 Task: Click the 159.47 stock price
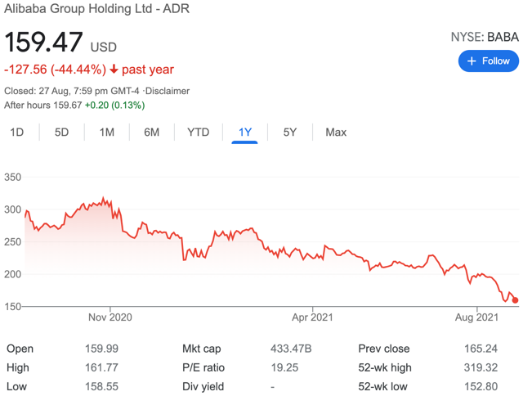click(42, 43)
